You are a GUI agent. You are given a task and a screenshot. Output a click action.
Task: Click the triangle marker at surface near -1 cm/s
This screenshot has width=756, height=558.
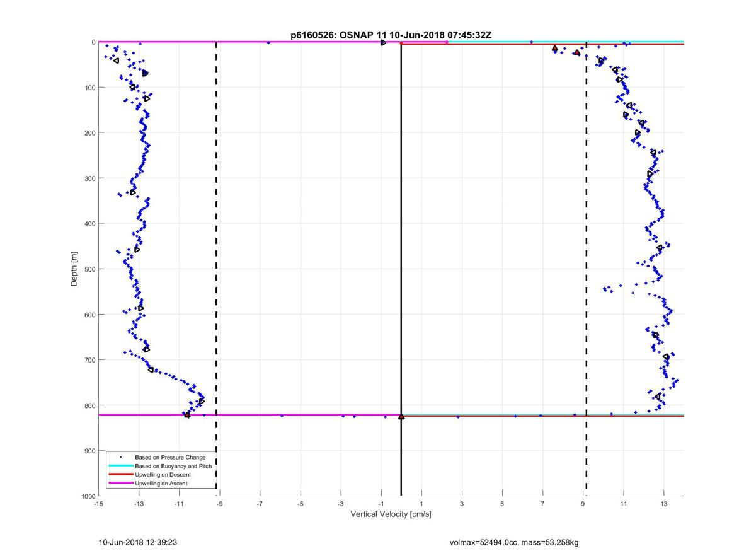383,42
